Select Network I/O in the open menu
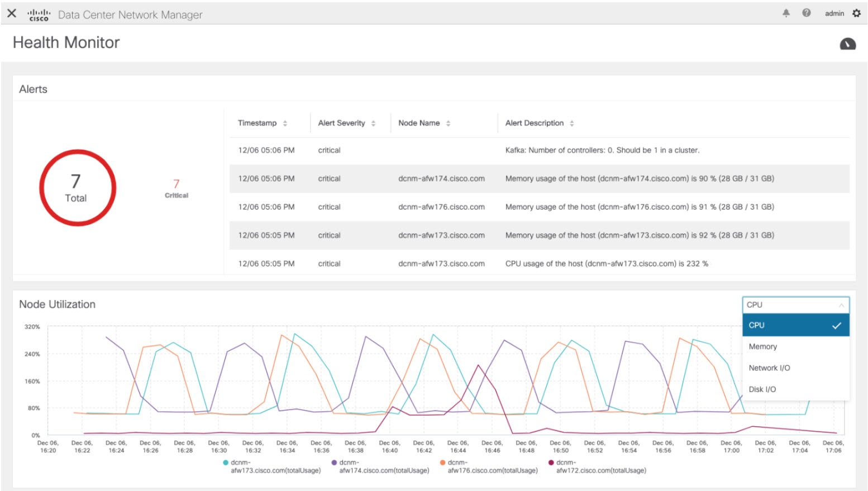 (x=769, y=368)
